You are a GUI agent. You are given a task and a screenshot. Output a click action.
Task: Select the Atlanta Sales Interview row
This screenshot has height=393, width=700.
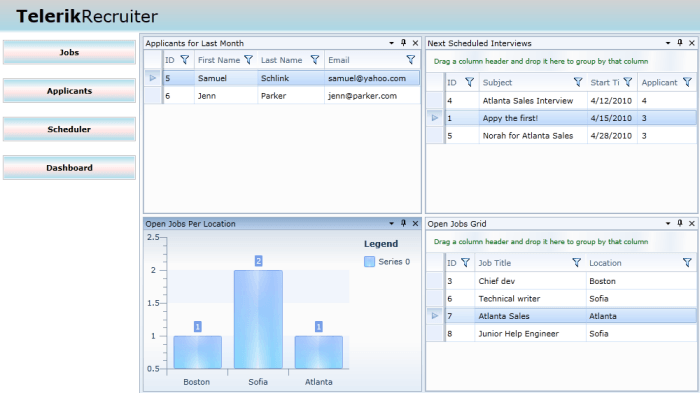click(561, 100)
